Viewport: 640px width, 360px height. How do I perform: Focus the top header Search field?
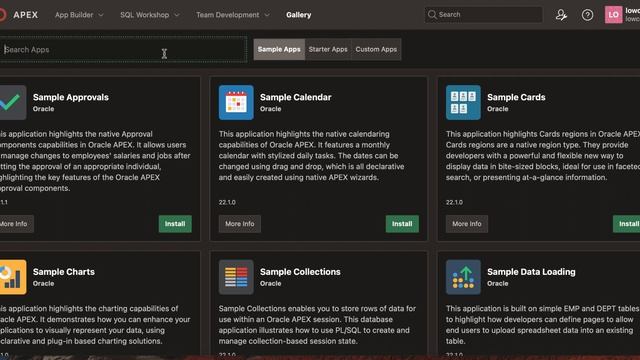[484, 15]
